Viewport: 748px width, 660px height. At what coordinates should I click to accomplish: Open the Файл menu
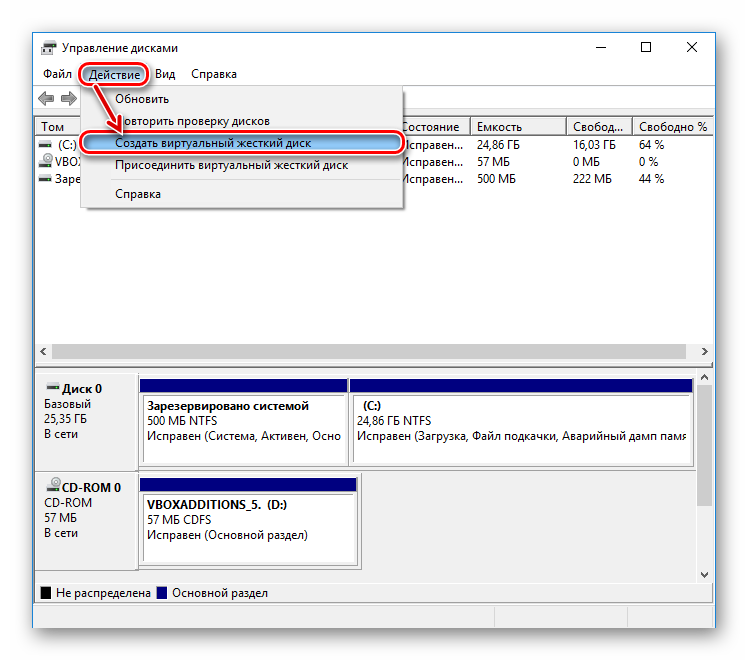(57, 74)
